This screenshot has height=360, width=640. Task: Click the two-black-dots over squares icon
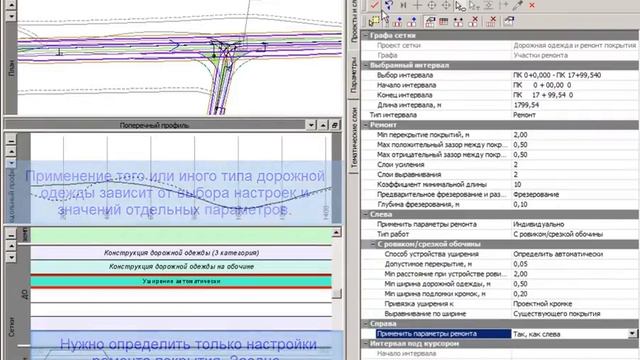(x=458, y=22)
